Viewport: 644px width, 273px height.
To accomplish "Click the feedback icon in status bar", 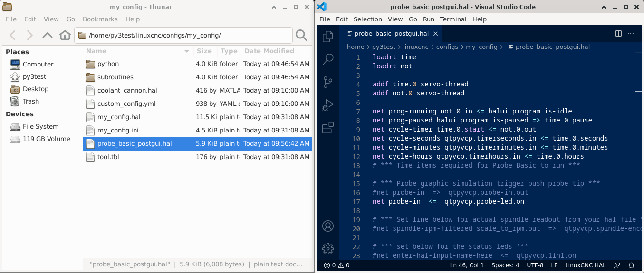I will coord(617,265).
